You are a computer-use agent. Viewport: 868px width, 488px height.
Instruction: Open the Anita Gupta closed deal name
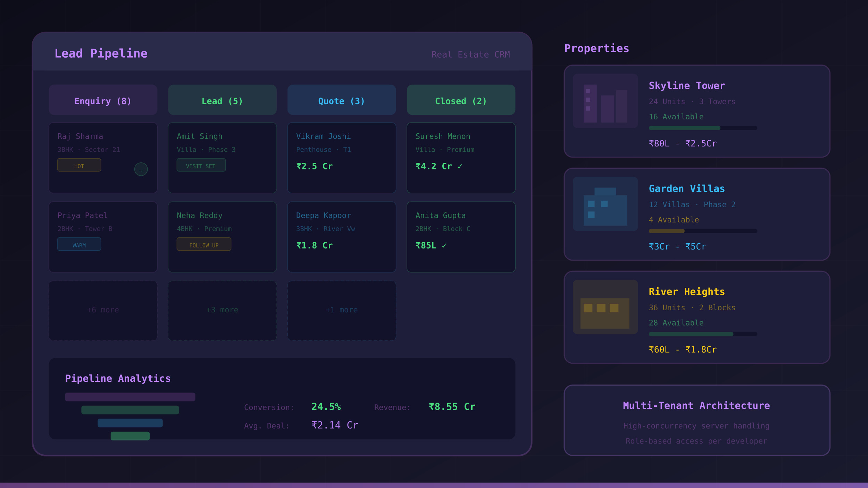[440, 216]
